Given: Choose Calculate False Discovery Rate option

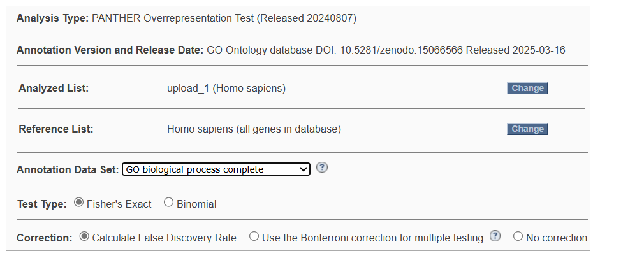Looking at the screenshot, I should tap(84, 236).
